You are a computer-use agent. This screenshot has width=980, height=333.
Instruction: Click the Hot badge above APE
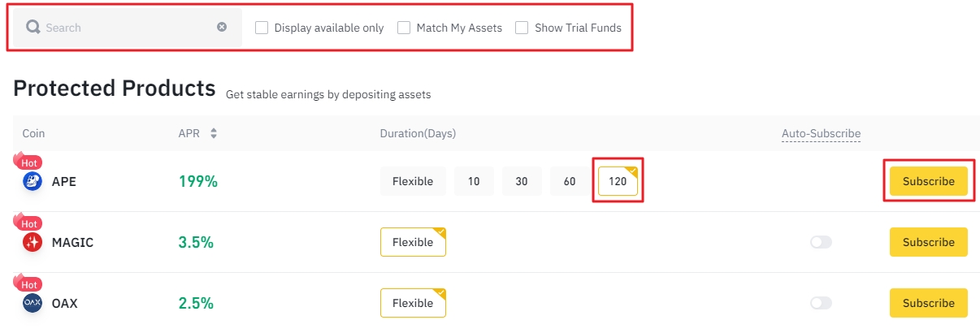(x=28, y=162)
